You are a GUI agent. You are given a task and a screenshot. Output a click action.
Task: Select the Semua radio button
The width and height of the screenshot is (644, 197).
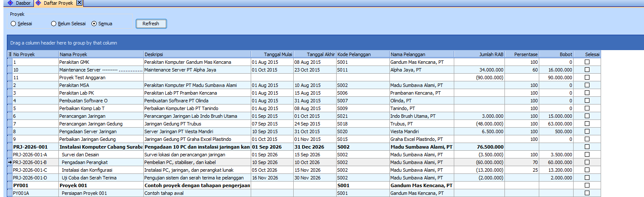[x=94, y=24]
